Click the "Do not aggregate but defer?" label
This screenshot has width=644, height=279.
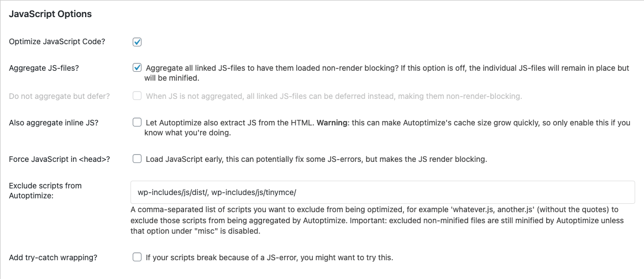click(x=59, y=96)
